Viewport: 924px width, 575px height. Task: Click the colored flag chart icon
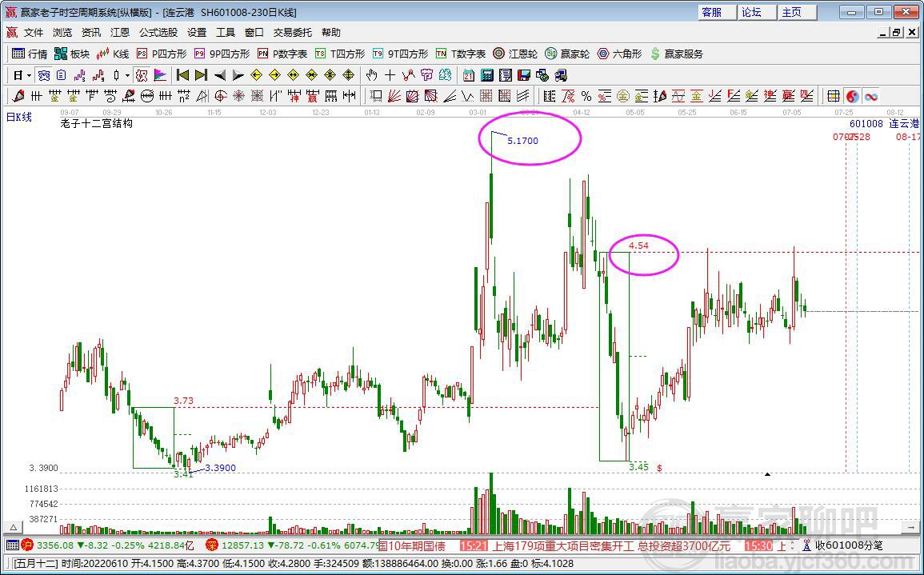(160, 75)
